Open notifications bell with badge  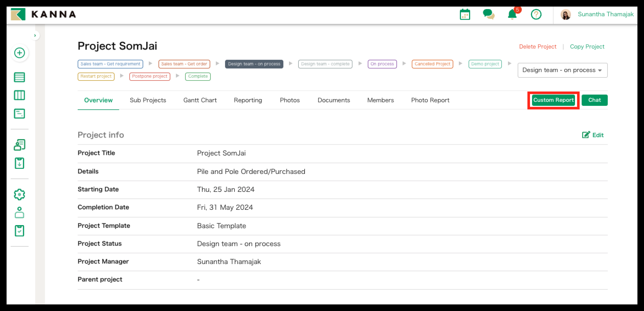click(x=512, y=14)
